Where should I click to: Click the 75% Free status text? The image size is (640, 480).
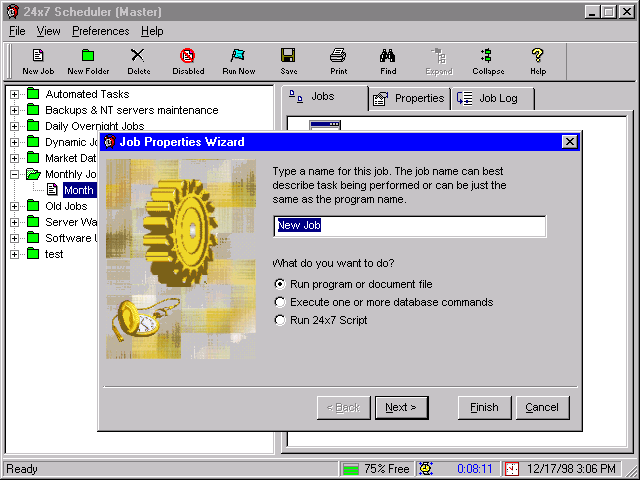[x=386, y=469]
